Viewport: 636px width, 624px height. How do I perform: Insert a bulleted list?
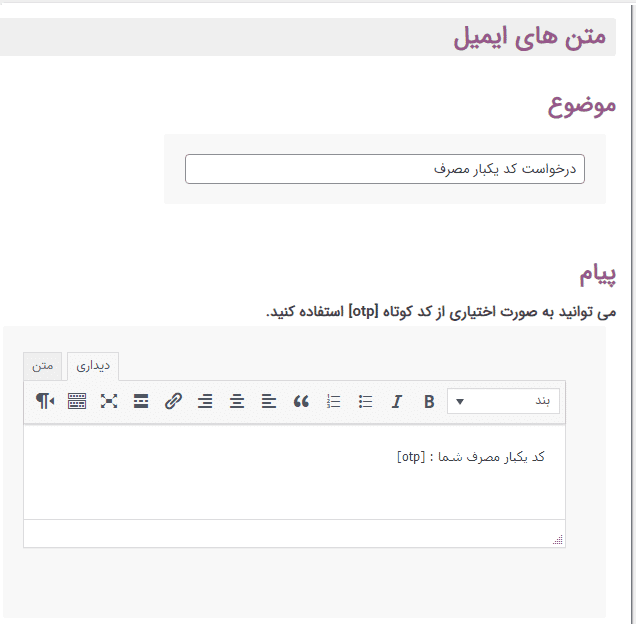[365, 402]
